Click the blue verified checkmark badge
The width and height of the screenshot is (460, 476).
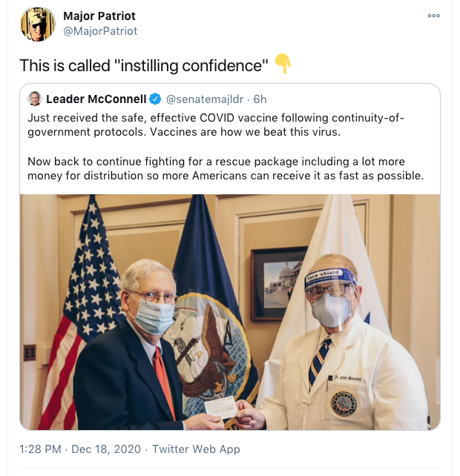(155, 99)
